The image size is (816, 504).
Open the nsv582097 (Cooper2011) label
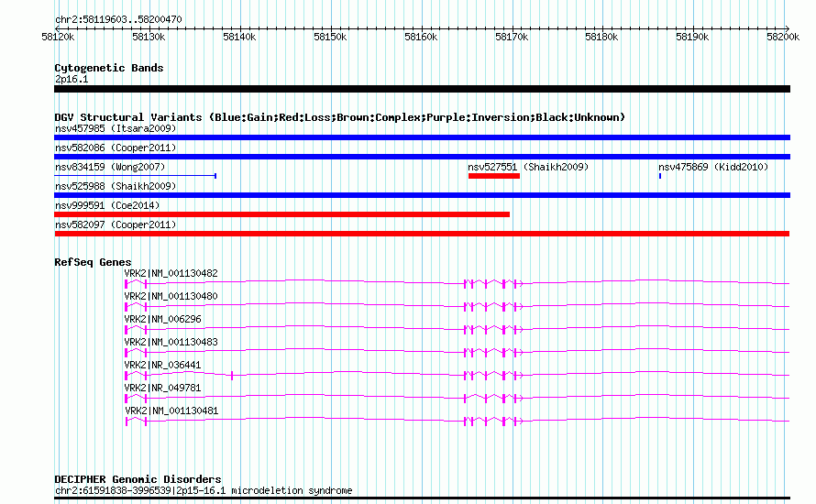coord(116,225)
